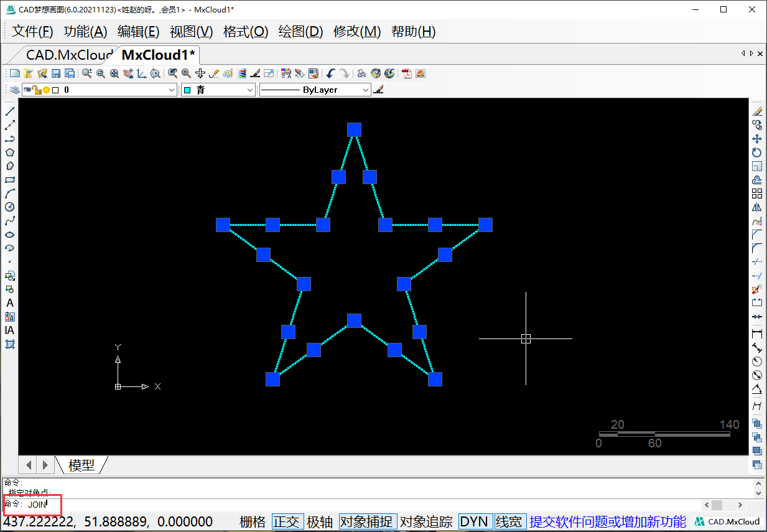Open the 绘图(D) menu
This screenshot has height=532, width=767.
tap(300, 32)
